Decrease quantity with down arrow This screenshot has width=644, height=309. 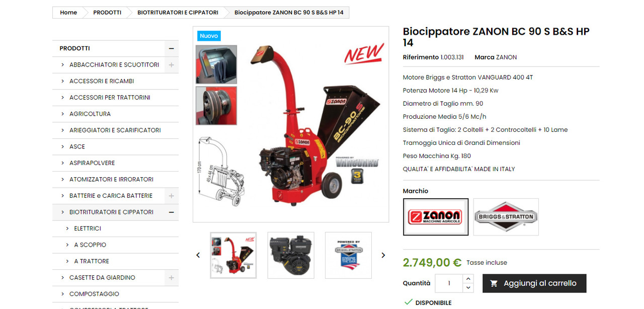coord(468,288)
